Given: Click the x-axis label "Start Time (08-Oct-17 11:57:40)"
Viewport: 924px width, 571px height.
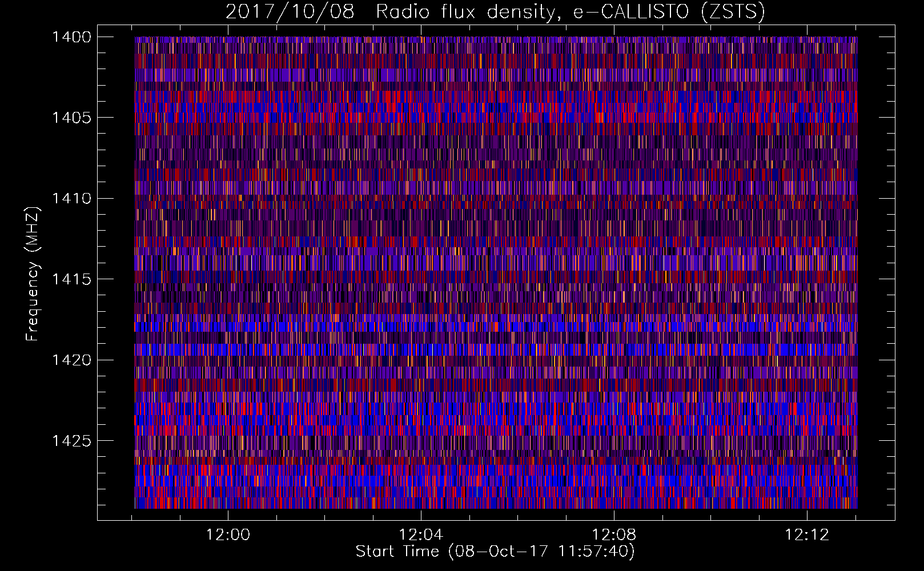Looking at the screenshot, I should pyautogui.click(x=495, y=552).
